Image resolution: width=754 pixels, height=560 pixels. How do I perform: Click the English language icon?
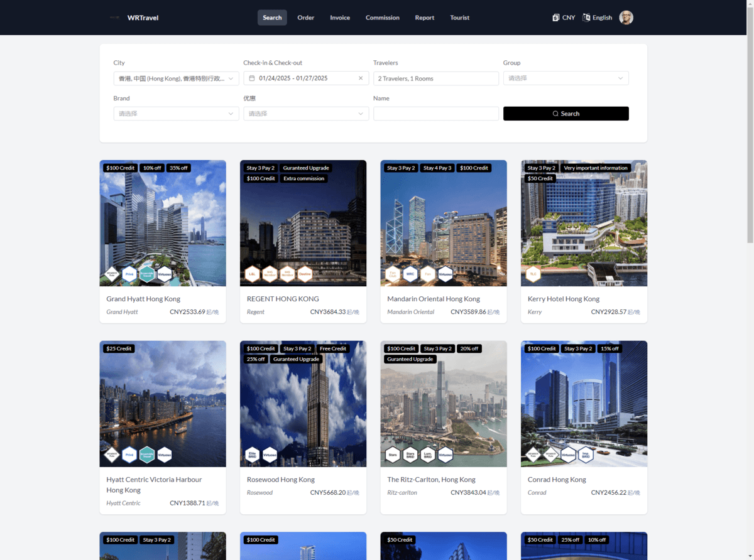[x=586, y=18]
